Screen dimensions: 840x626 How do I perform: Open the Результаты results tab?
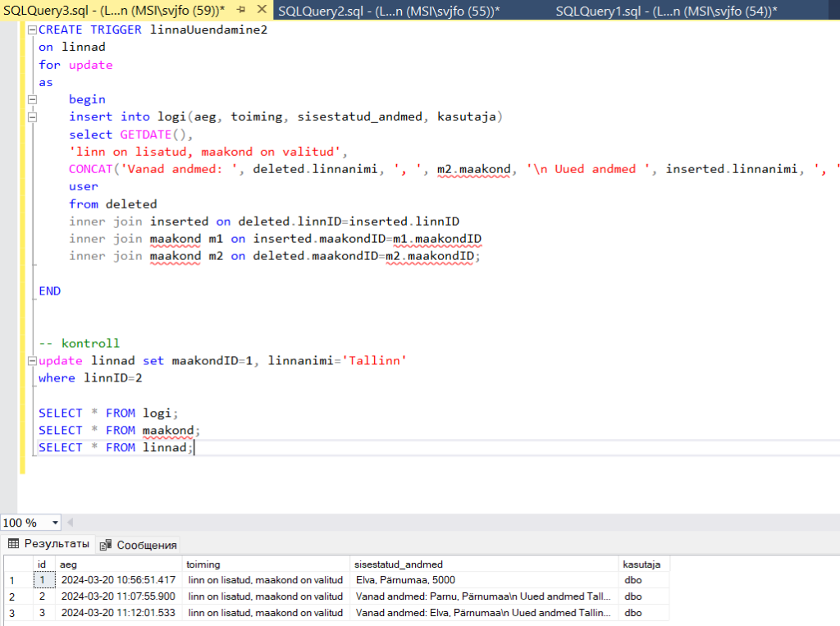[x=48, y=543]
